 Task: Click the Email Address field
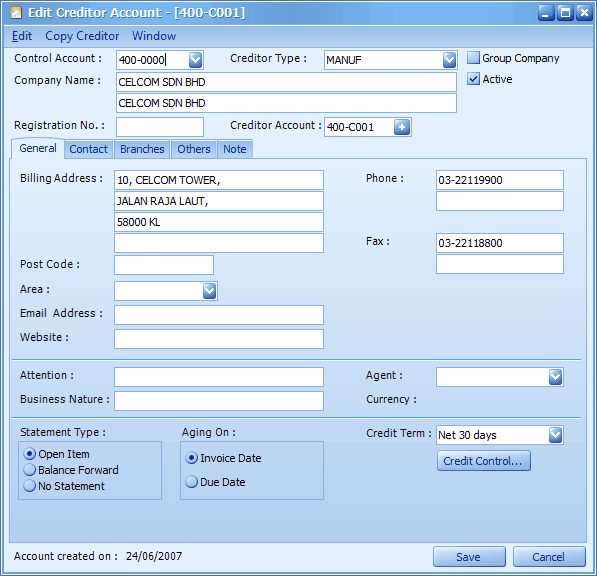coord(219,315)
